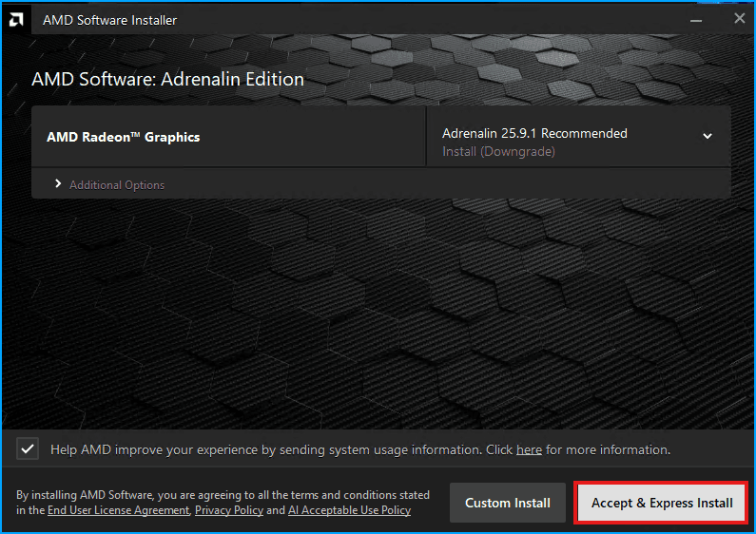Click the AMD logo in the title bar
The image size is (756, 534).
[x=17, y=20]
